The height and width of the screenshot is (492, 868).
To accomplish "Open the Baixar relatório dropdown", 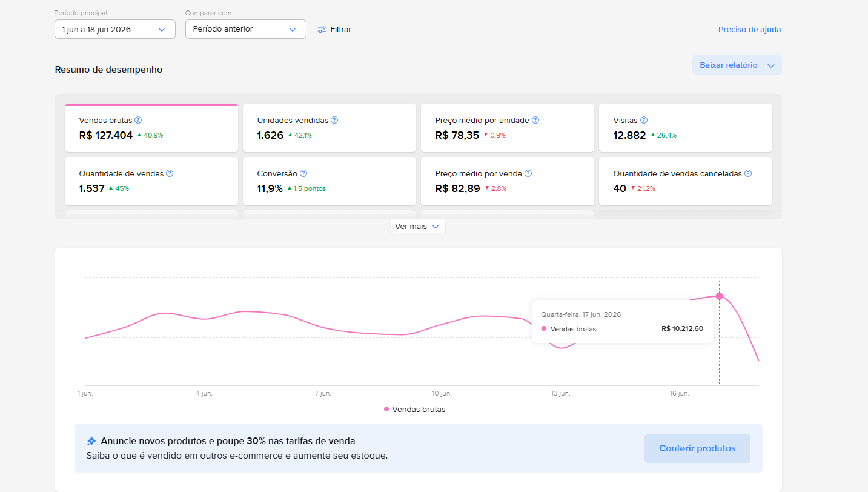I will pyautogui.click(x=737, y=65).
